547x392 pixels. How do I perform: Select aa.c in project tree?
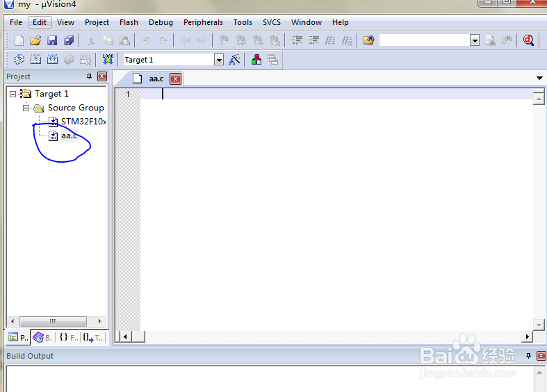[69, 136]
